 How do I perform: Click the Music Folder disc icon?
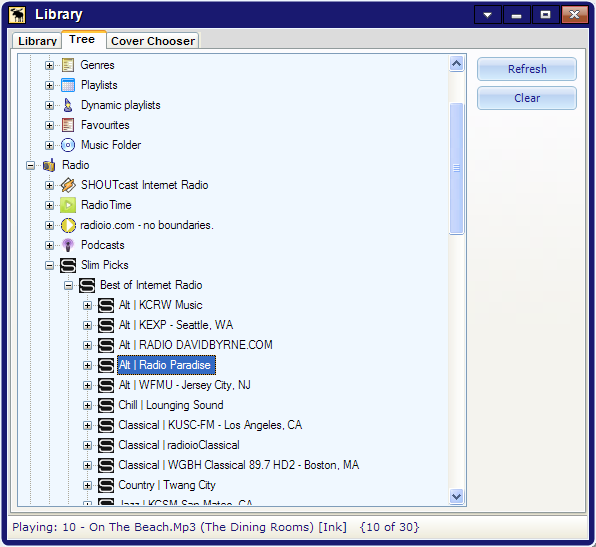68,145
